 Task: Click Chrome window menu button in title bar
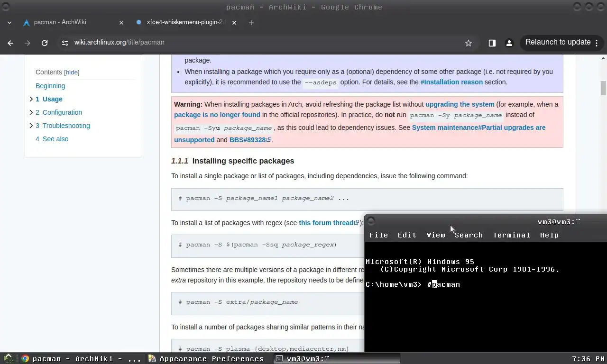coord(5,7)
